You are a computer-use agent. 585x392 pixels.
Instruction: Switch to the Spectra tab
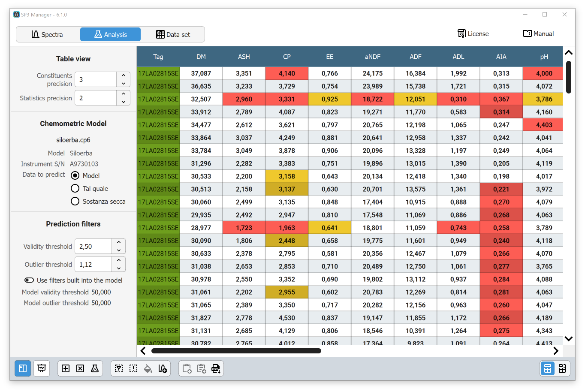coord(47,34)
